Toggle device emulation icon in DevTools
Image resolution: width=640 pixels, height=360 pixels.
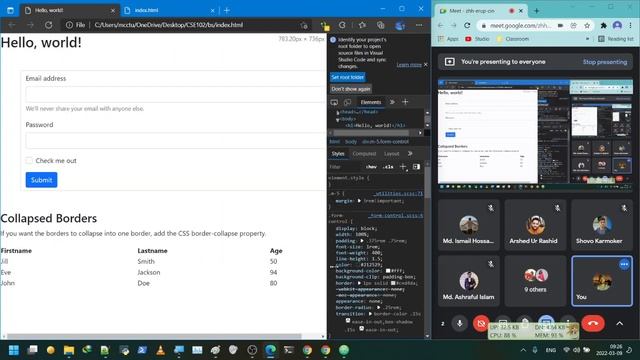[x=347, y=102]
